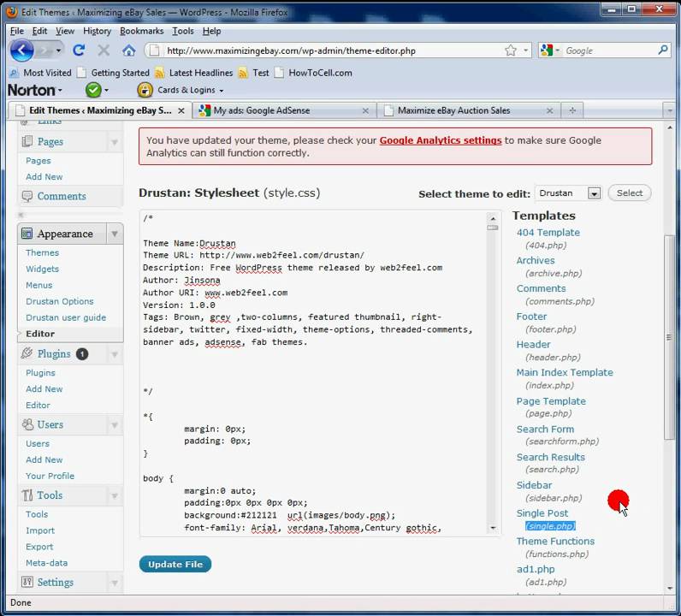The height and width of the screenshot is (616, 681).
Task: Open the Widgets link under Appearance
Action: pyautogui.click(x=42, y=269)
